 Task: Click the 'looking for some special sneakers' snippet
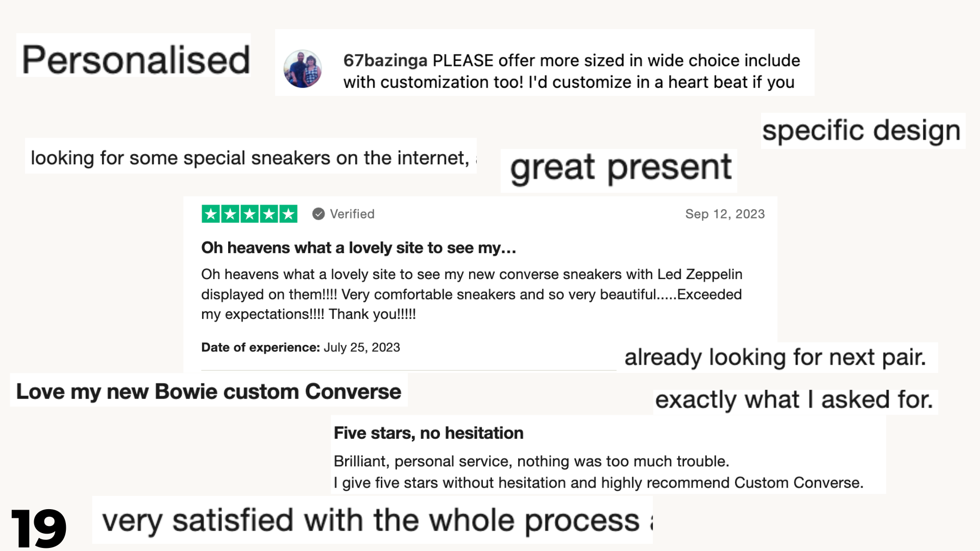pyautogui.click(x=250, y=158)
